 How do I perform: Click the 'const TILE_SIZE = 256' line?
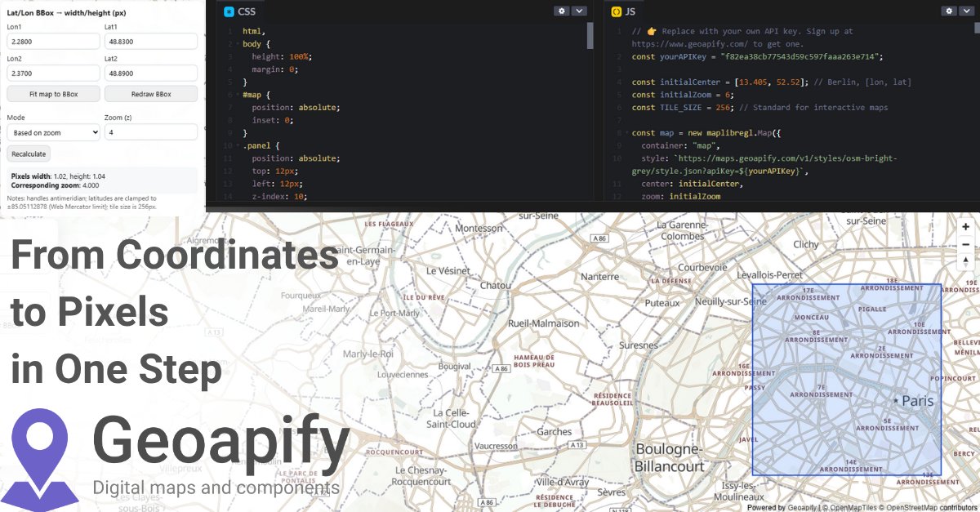[x=759, y=107]
